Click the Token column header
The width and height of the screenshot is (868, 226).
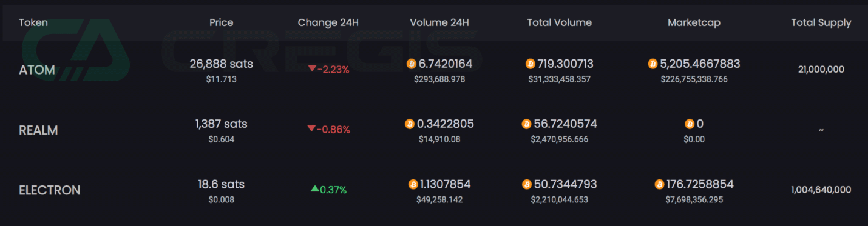[33, 22]
